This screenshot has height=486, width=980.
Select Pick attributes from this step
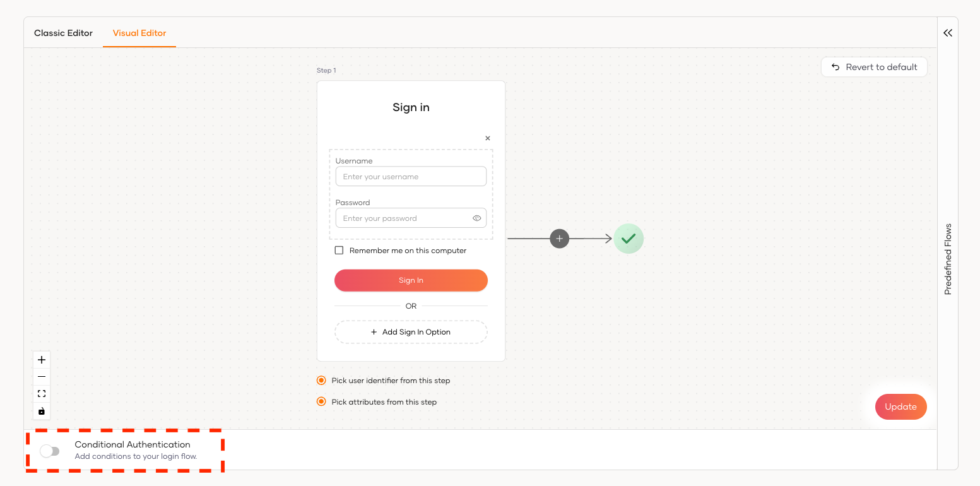point(321,402)
